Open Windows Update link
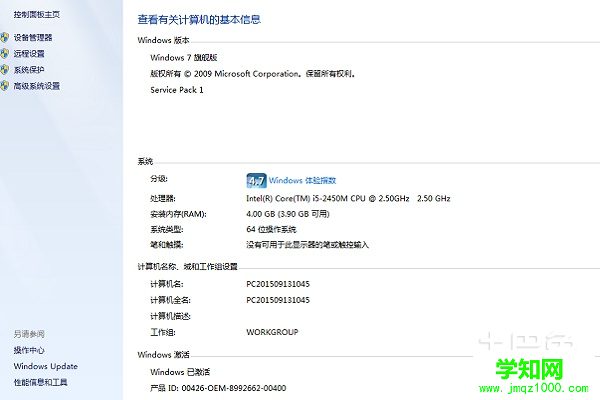The width and height of the screenshot is (600, 400). 46,366
